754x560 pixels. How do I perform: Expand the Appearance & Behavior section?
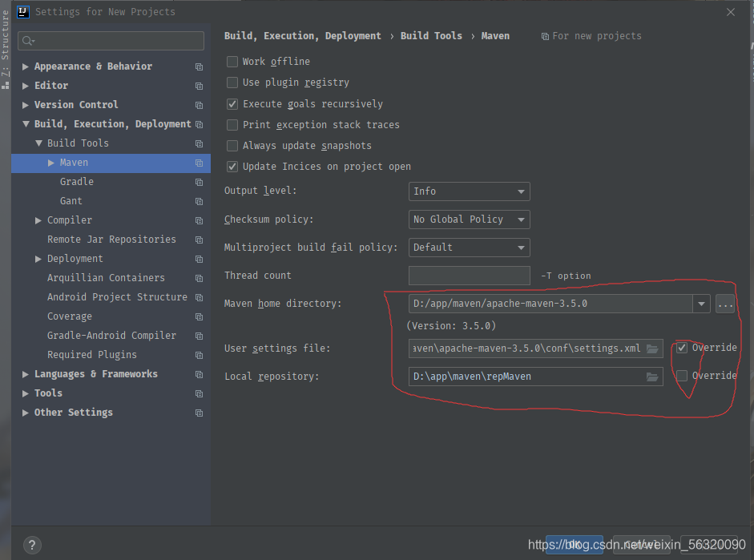pos(26,66)
